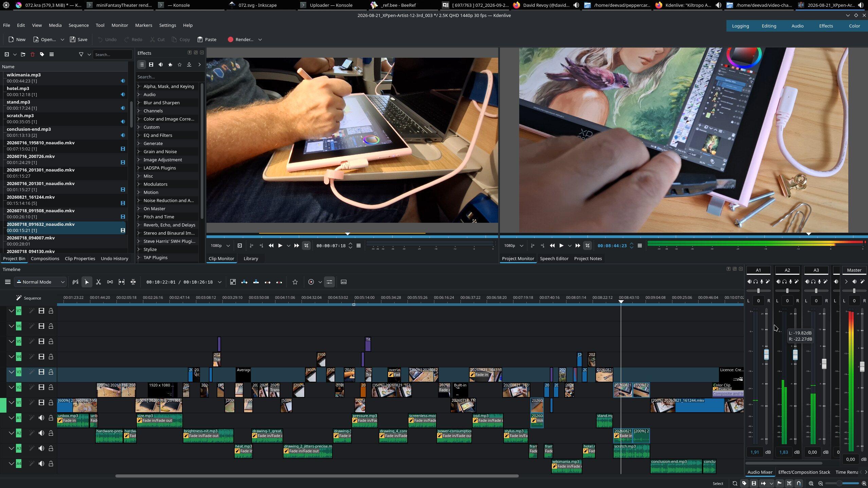Click the delete clip icon in Project Bin
Screen dimensions: 868x488
[x=33, y=54]
